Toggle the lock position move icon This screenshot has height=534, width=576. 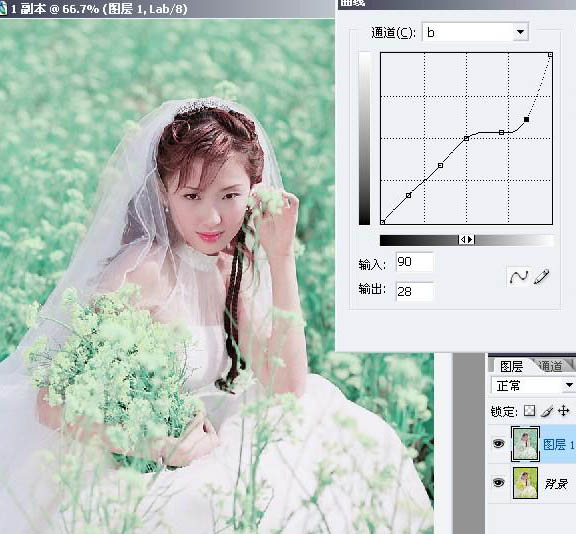pyautogui.click(x=564, y=411)
